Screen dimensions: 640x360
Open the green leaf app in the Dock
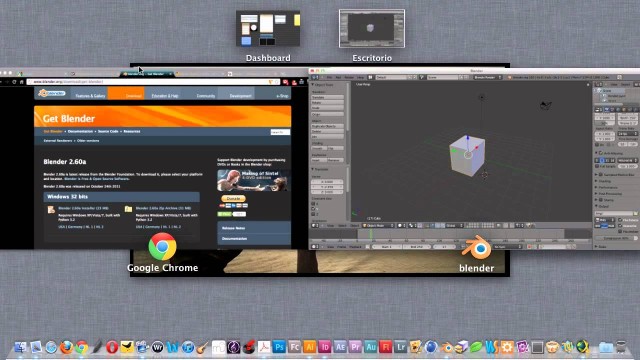coord(476,347)
